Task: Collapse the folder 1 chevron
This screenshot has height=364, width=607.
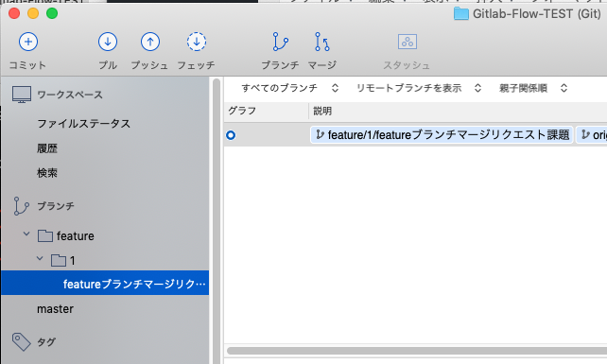Action: 40,258
